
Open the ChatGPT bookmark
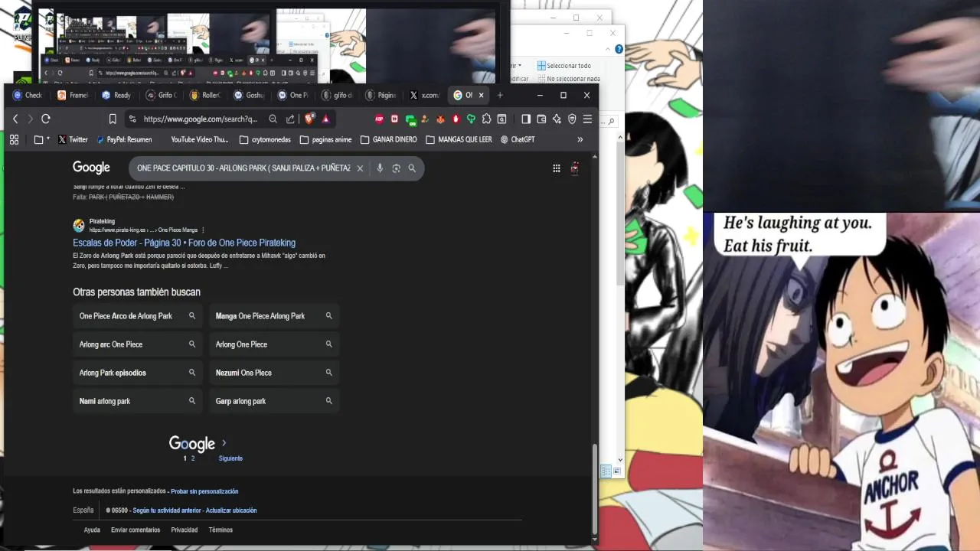click(518, 139)
